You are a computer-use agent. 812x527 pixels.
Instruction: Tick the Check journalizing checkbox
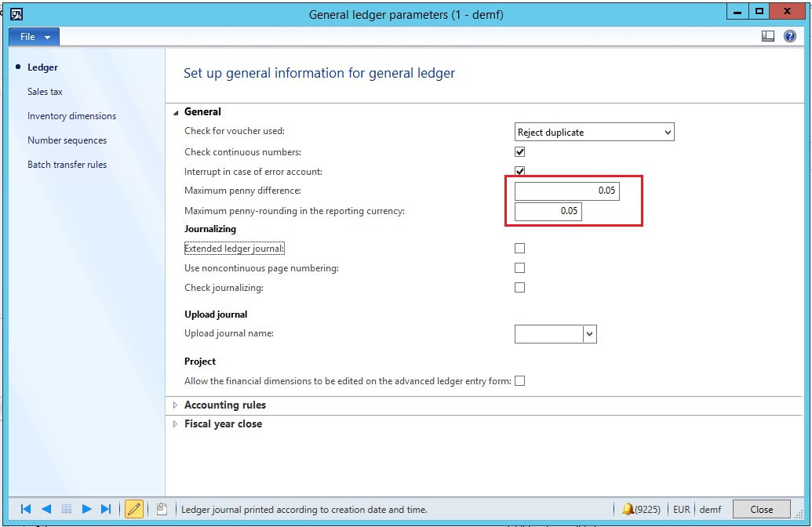[x=519, y=288]
